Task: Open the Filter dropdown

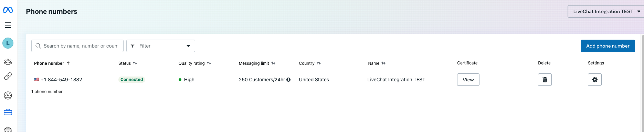Action: coord(161,46)
